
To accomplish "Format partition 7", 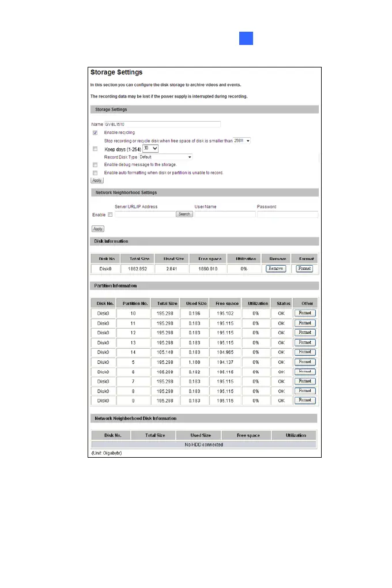I will point(305,381).
